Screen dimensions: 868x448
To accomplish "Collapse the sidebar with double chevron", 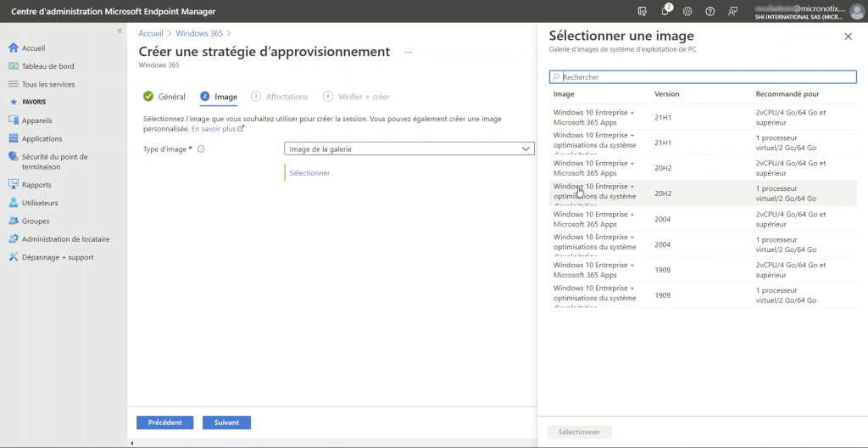I will point(119,31).
